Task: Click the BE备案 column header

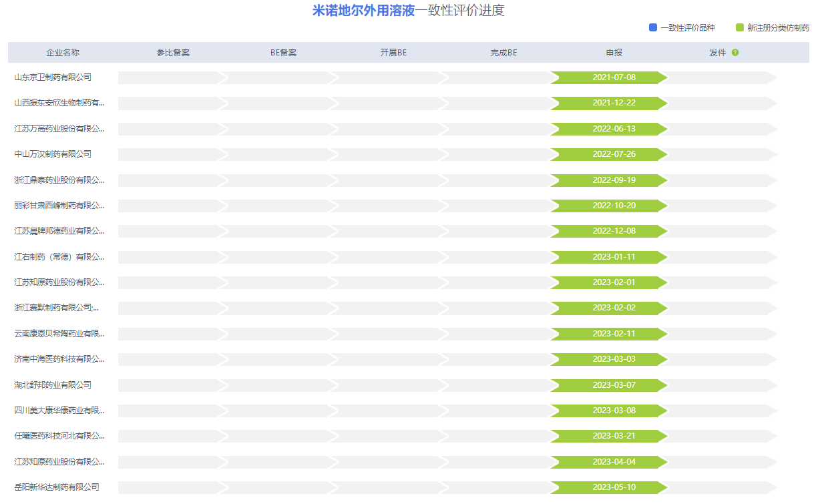Action: (283, 53)
